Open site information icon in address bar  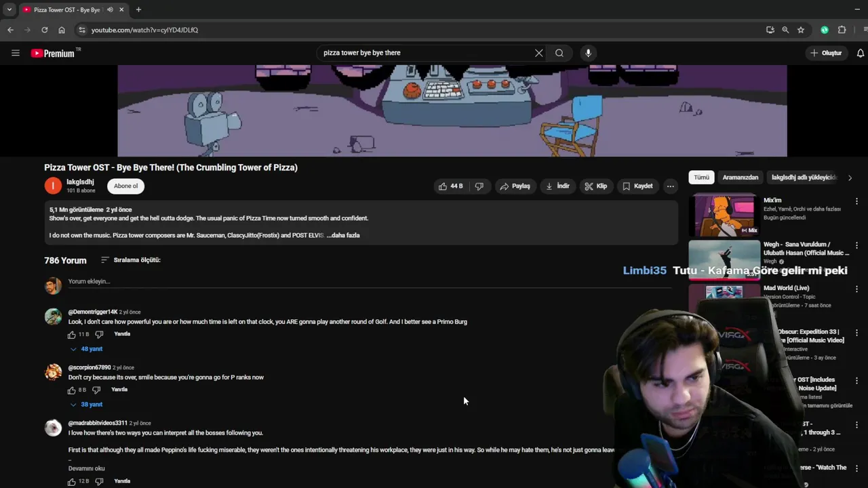point(82,30)
